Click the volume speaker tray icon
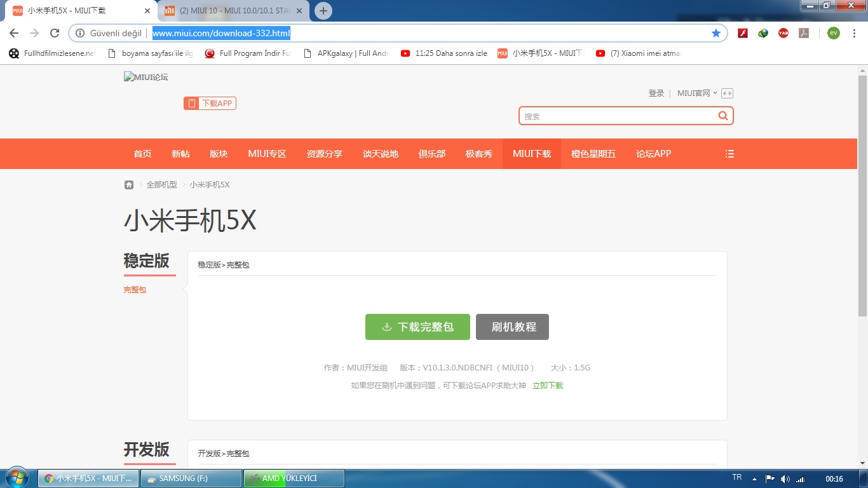Viewport: 868px width, 488px height. click(785, 479)
